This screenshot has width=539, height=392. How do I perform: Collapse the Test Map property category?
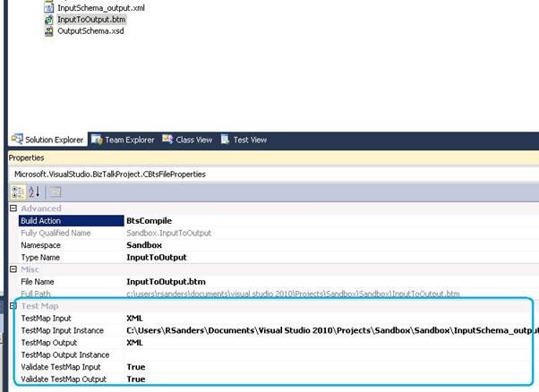click(x=13, y=306)
